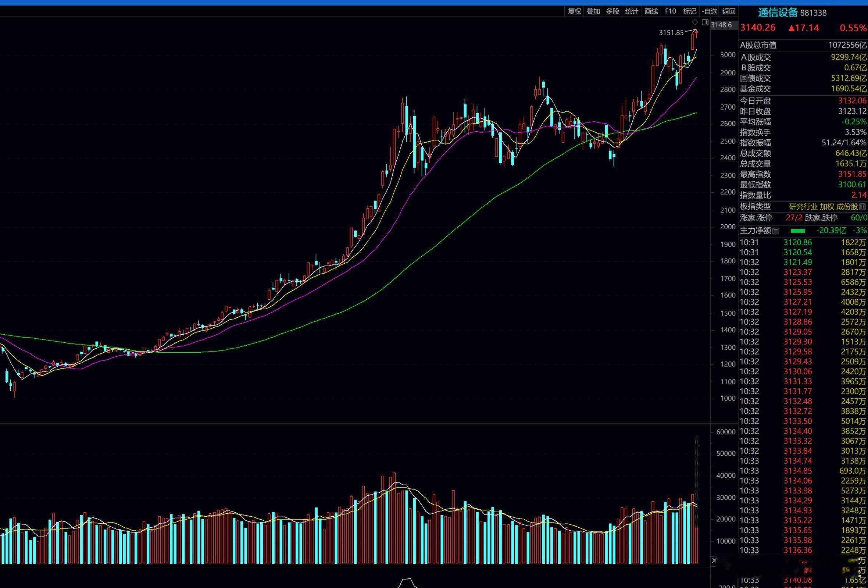Remove from watchlist via -自选

click(709, 11)
